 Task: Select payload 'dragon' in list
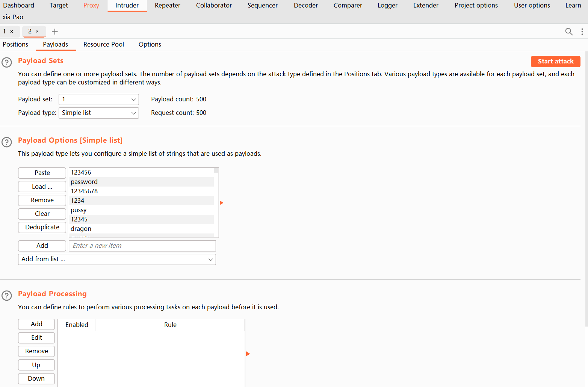tap(141, 229)
